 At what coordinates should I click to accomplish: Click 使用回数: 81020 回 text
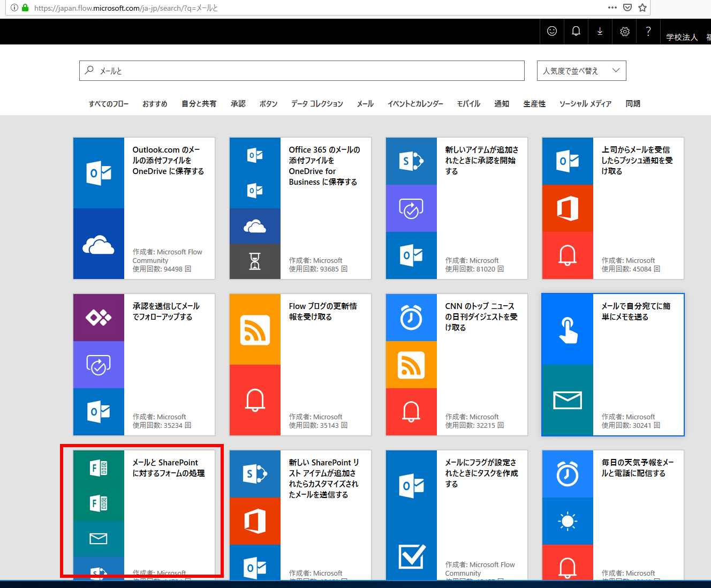coord(474,269)
